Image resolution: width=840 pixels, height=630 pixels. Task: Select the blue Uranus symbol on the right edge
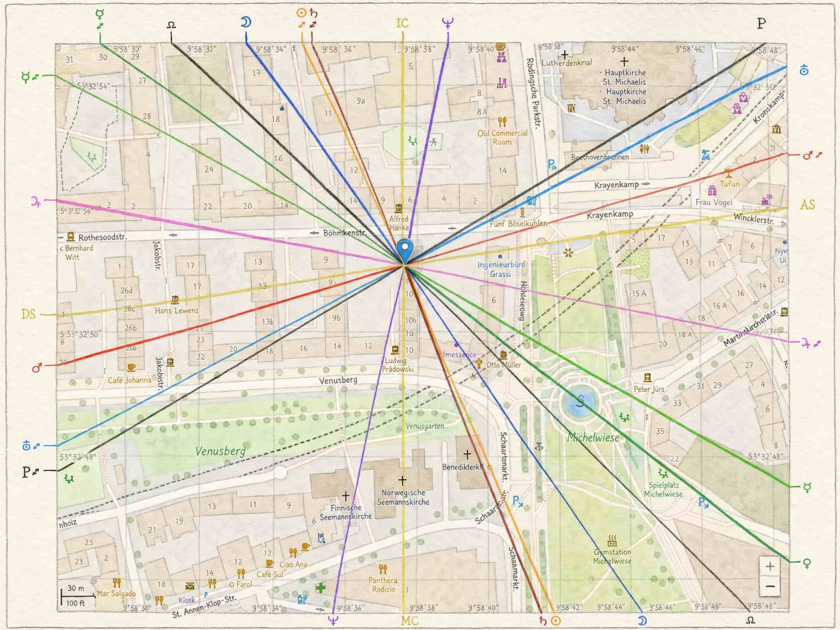pos(804,70)
